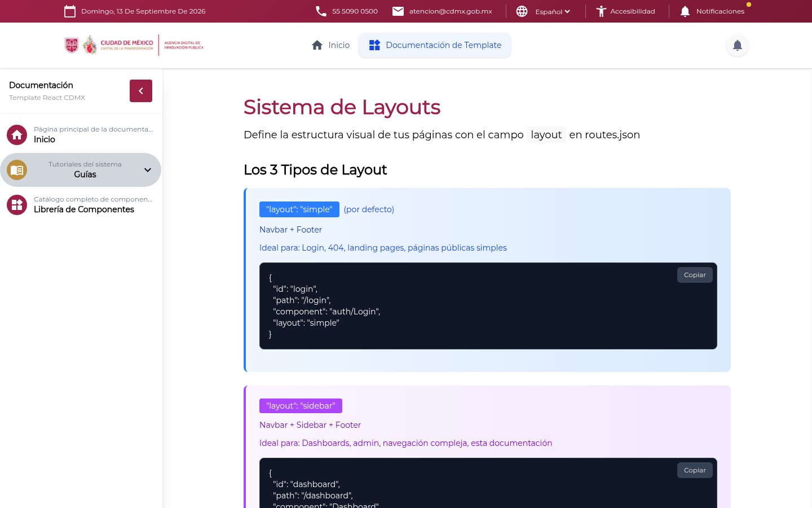Click the "layout": "sidebar" badge

pyautogui.click(x=301, y=406)
